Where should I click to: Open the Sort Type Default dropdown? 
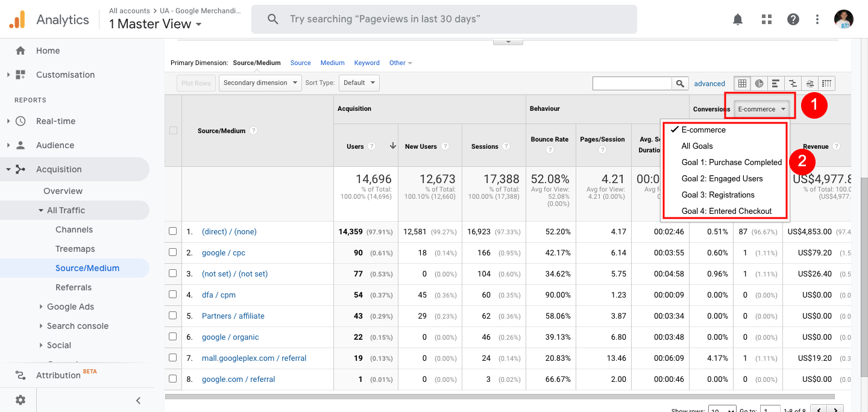coord(359,83)
